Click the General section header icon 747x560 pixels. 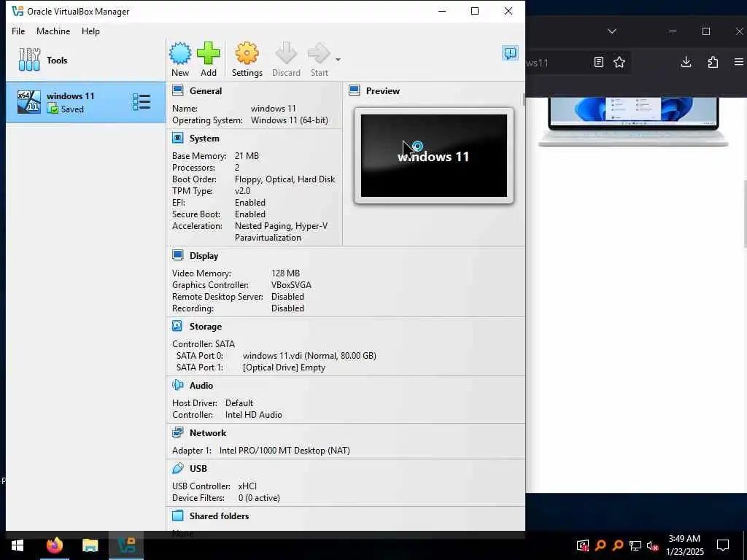(178, 90)
